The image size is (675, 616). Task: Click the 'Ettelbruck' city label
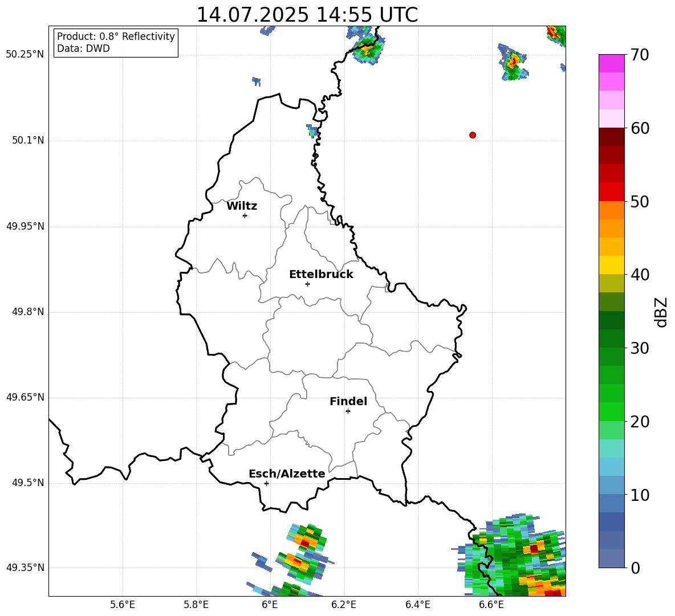(321, 275)
